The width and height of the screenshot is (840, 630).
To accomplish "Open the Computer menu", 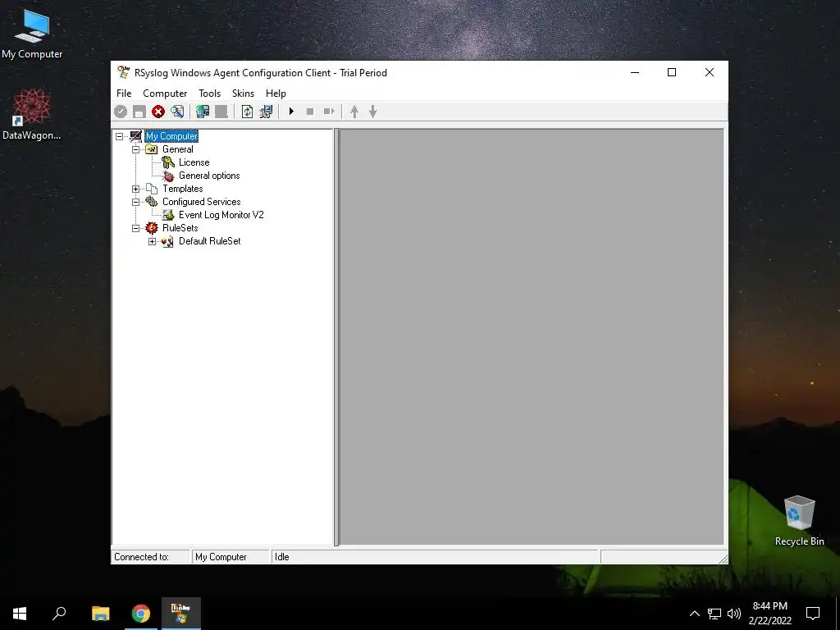I will 165,94.
